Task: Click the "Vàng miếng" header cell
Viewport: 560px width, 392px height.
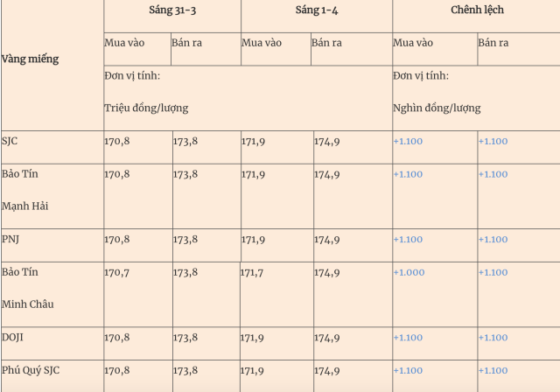Action: pyautogui.click(x=31, y=59)
